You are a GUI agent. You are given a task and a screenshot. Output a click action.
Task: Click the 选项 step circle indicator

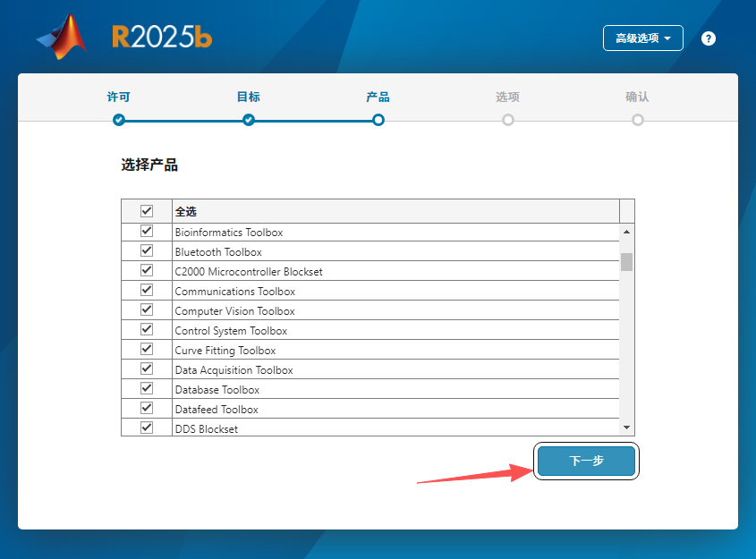click(x=507, y=119)
